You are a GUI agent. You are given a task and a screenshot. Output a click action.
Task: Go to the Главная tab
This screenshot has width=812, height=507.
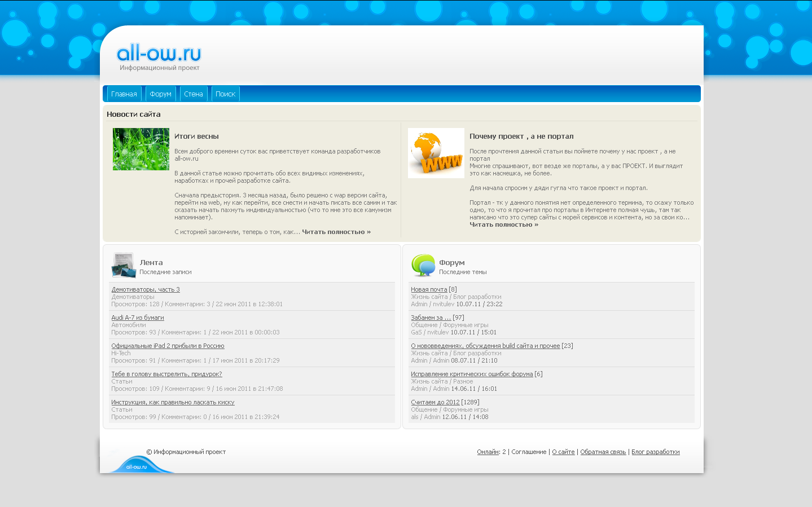(124, 94)
